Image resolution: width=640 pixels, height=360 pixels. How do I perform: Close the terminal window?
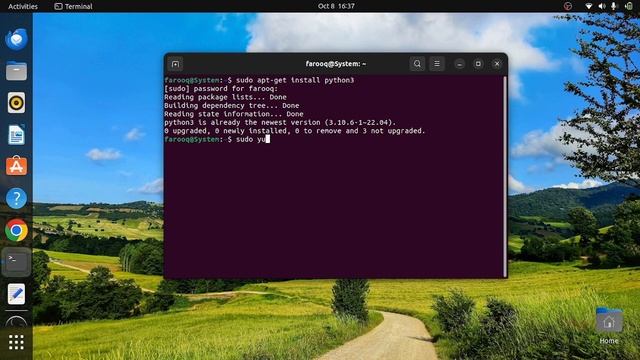pos(497,64)
